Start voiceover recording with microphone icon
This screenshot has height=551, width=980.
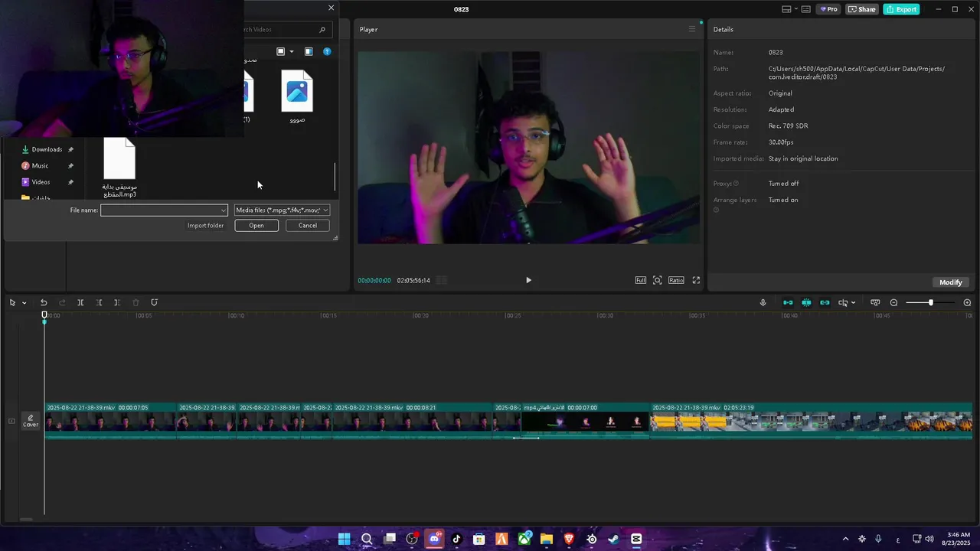click(763, 303)
